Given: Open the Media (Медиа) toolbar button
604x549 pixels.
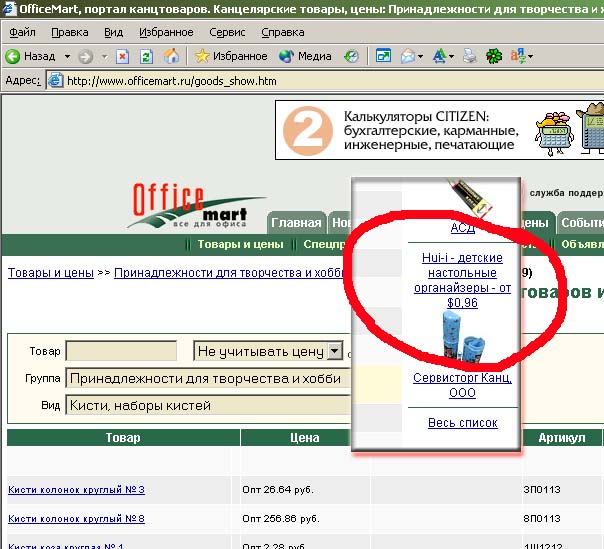Looking at the screenshot, I should pos(306,56).
